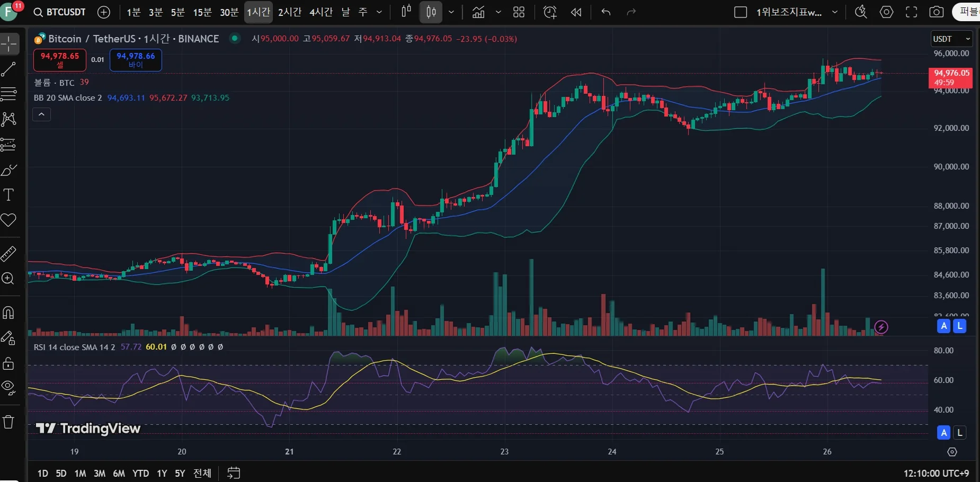Select the text annotation tool
The image size is (980, 482).
[x=9, y=195]
